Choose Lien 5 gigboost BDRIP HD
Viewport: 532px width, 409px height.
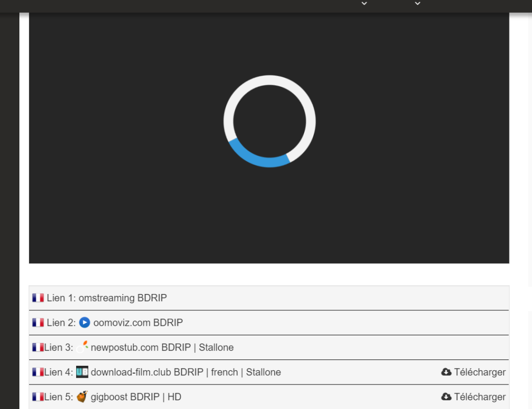point(269,397)
